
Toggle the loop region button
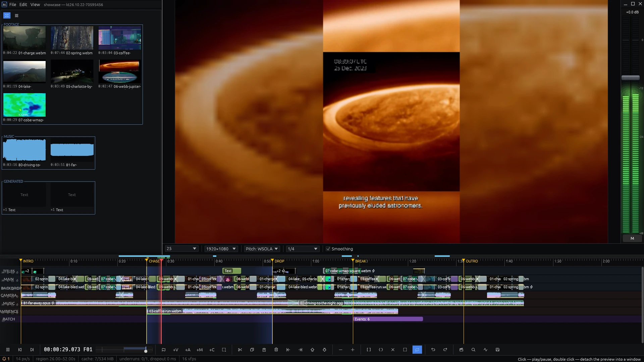click(x=417, y=350)
